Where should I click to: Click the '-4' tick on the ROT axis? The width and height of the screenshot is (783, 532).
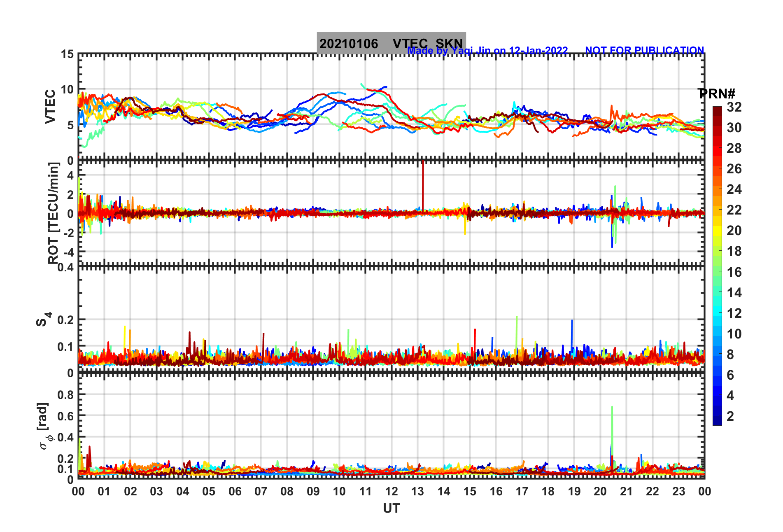tap(68, 252)
